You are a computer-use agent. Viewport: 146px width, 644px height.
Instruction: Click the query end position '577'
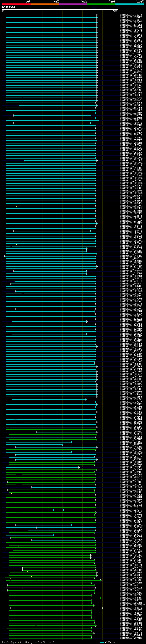coord(115,11)
